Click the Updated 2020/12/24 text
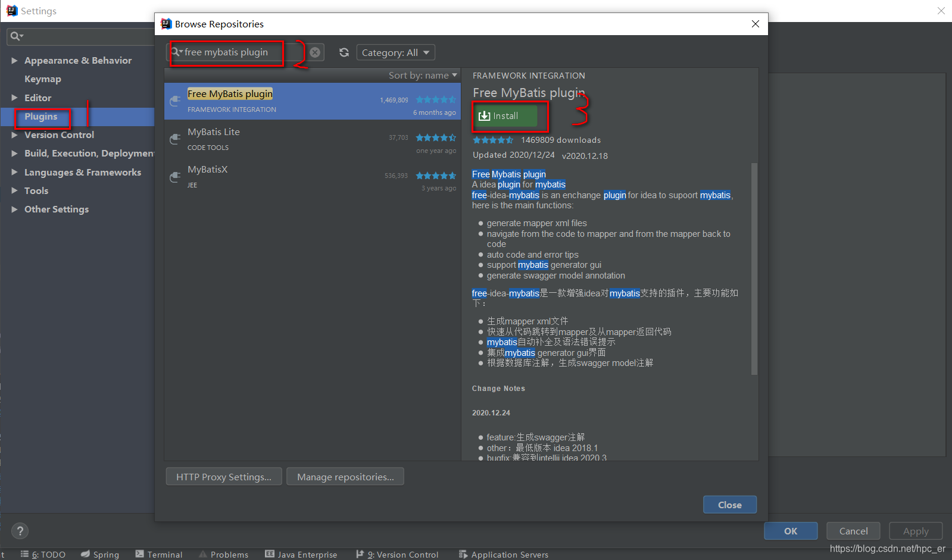Image resolution: width=952 pixels, height=560 pixels. (514, 155)
